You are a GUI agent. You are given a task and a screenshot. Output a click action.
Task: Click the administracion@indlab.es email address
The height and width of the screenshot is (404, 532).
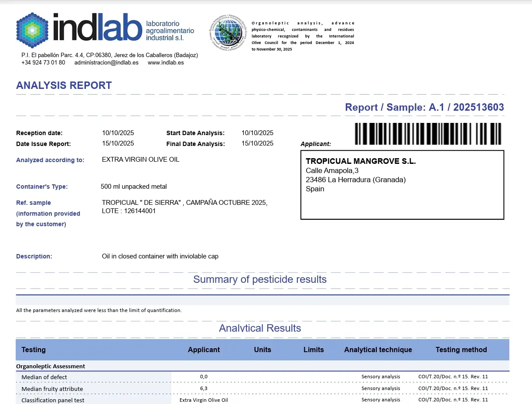coord(106,63)
